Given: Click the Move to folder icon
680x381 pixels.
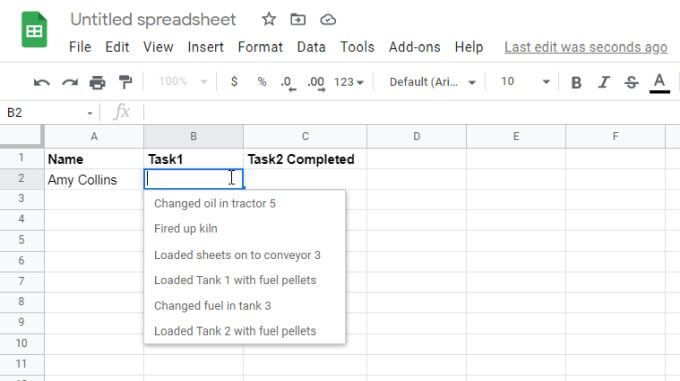Looking at the screenshot, I should 298,20.
